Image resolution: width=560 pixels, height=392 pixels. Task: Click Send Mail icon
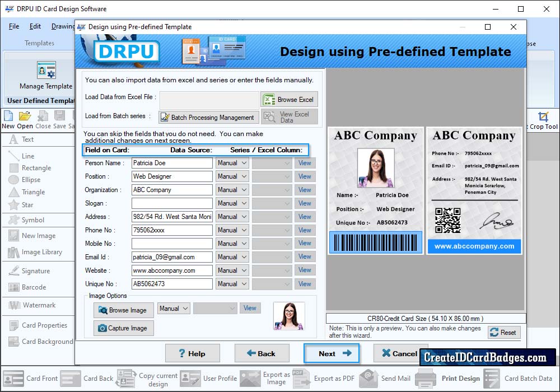[x=369, y=379]
